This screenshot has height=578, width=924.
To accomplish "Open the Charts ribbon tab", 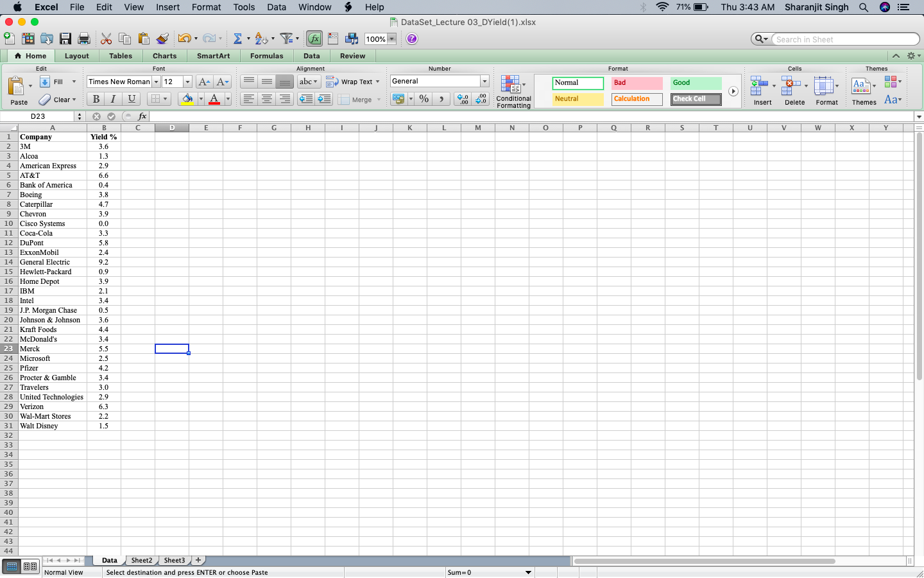I will (165, 56).
